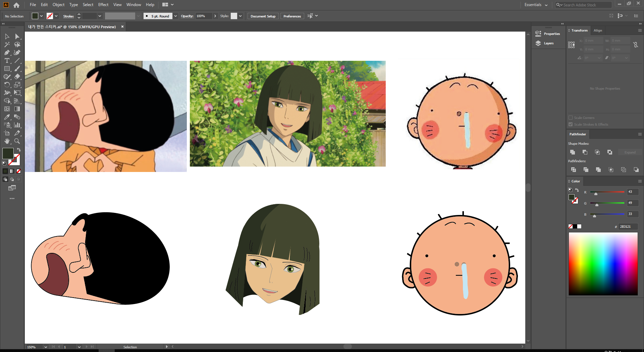Open the Properties panel
The image size is (644, 352).
pyautogui.click(x=548, y=34)
